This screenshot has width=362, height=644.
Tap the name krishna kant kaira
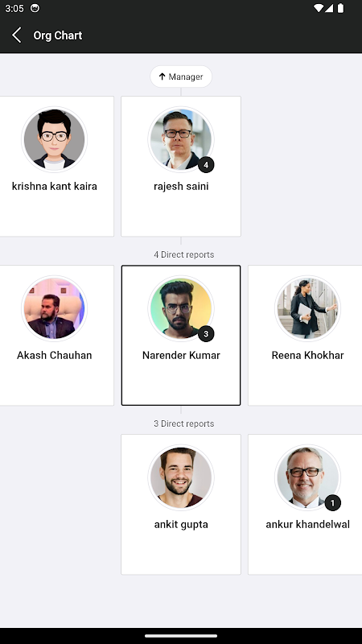[x=54, y=186]
